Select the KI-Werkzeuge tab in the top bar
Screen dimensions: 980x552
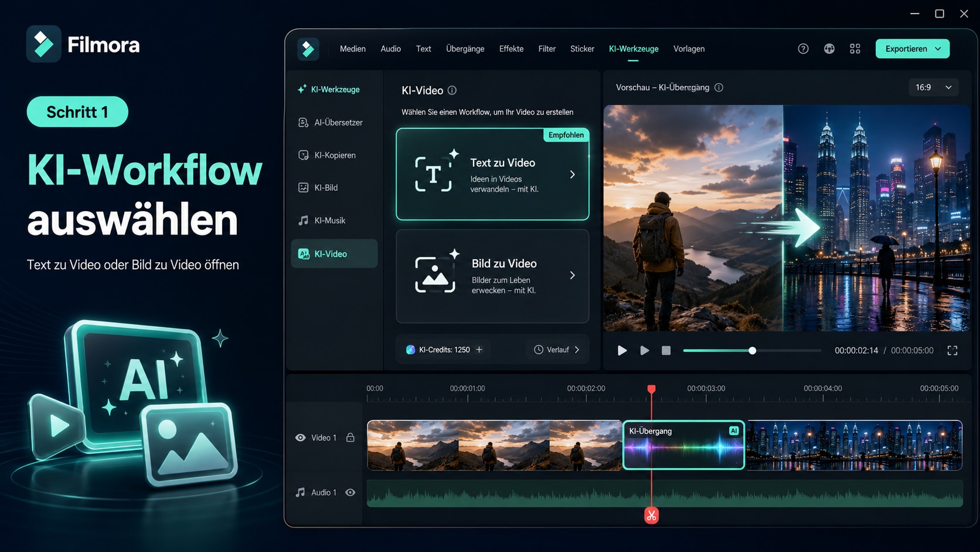634,49
